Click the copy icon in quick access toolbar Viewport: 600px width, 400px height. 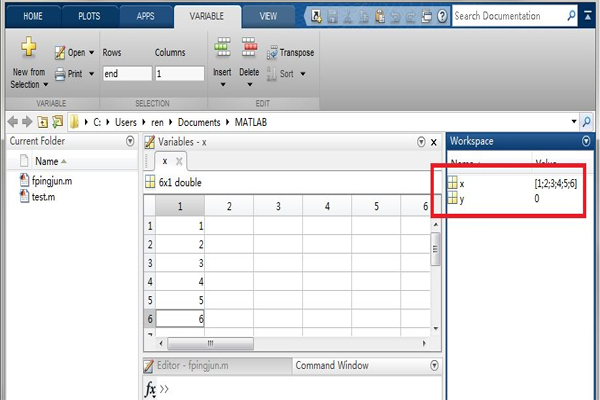(364, 16)
